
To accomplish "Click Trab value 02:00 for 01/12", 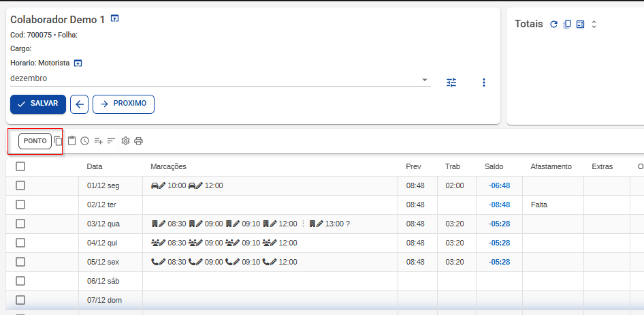I will pyautogui.click(x=455, y=186).
